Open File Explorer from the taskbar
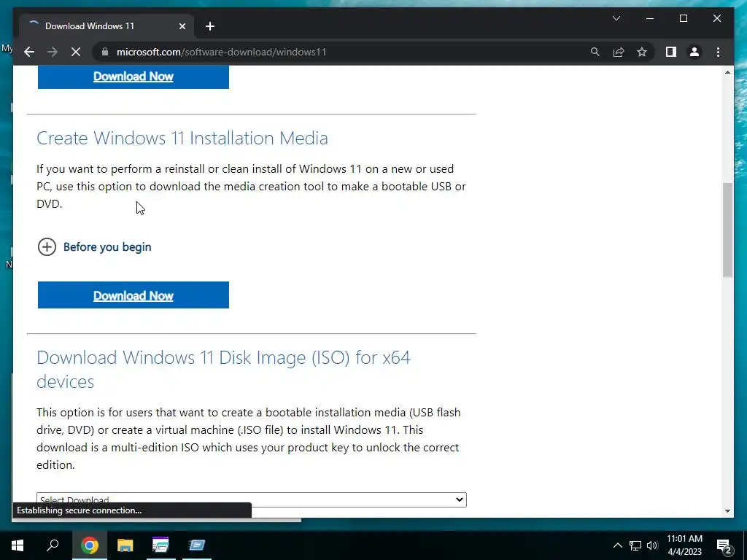Image resolution: width=747 pixels, height=560 pixels. point(125,545)
